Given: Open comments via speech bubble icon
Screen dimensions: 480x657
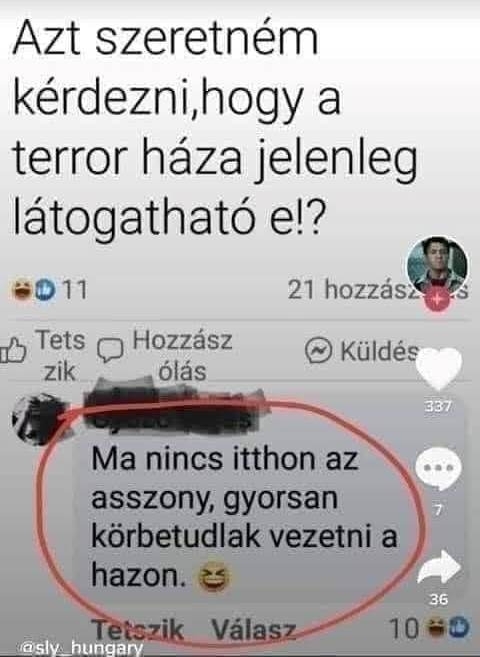Looking at the screenshot, I should (439, 468).
